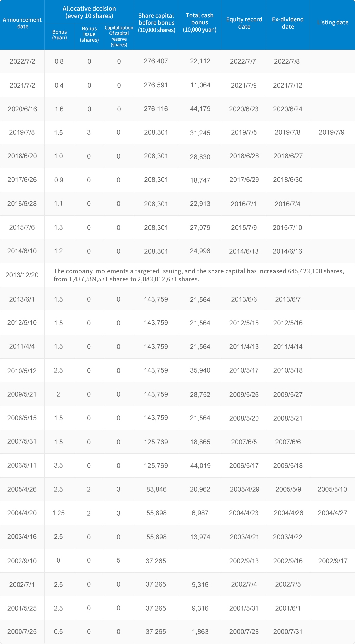Select the Bonus Issue (shares) sub-header
The image size is (355, 644).
coord(89,34)
